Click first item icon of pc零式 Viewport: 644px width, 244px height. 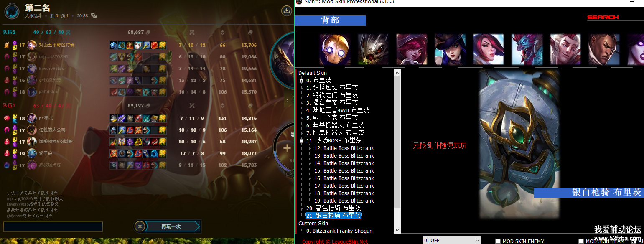click(x=114, y=118)
